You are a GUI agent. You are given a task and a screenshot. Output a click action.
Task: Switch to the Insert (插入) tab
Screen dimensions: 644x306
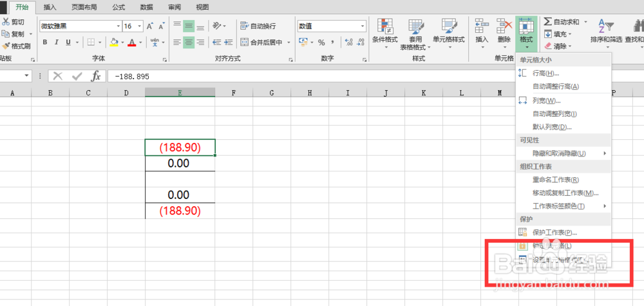[x=50, y=7]
